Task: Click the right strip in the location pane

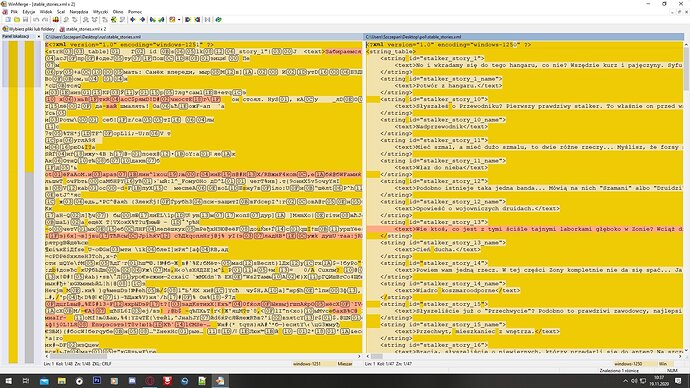Action: pos(29,201)
